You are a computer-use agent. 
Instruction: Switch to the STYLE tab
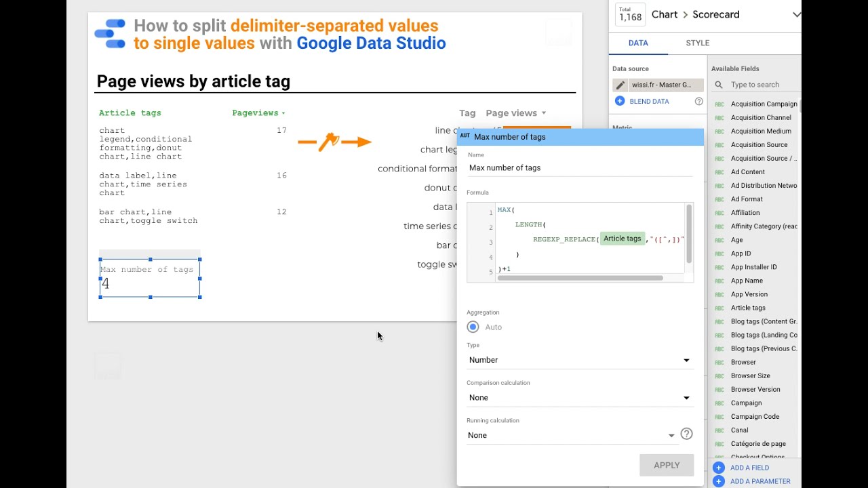(x=697, y=43)
